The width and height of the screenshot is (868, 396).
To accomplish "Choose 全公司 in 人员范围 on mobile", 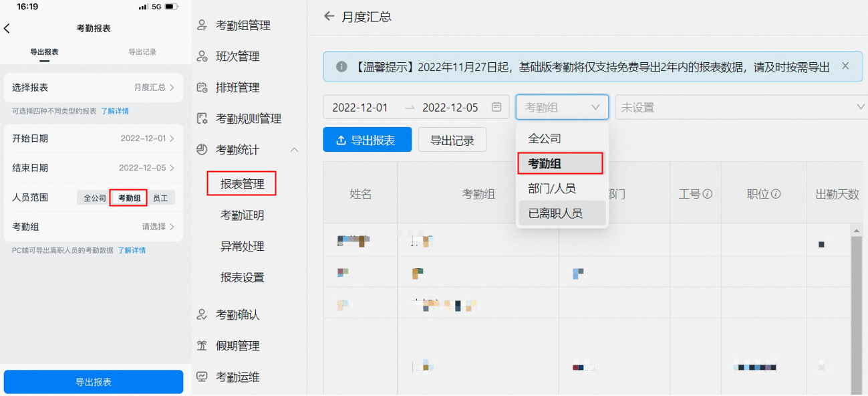I will pos(94,198).
